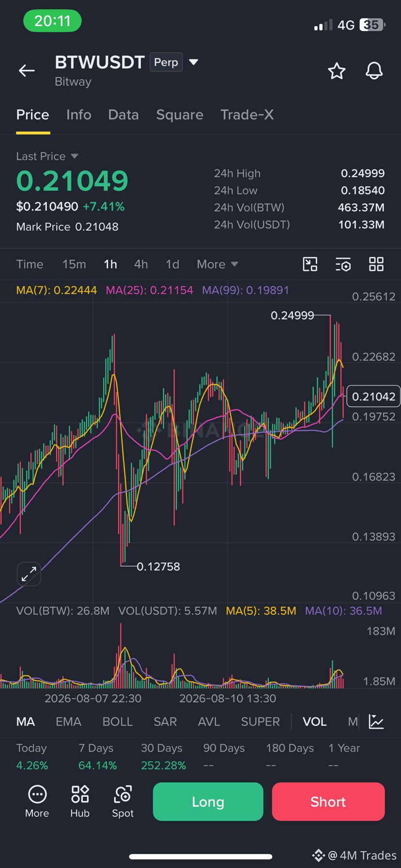Select the 4h chart interval
Screen dimensions: 401x868
click(x=141, y=264)
